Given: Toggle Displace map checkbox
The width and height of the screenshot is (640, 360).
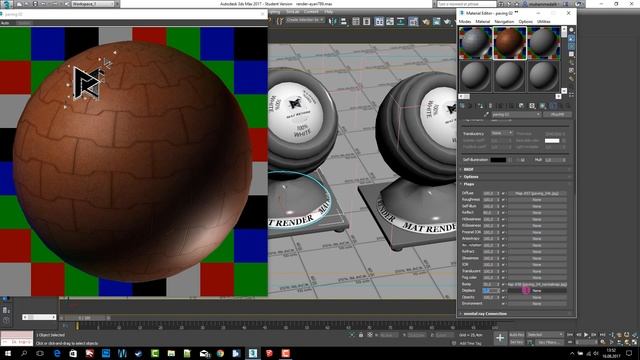Looking at the screenshot, I should (503, 291).
